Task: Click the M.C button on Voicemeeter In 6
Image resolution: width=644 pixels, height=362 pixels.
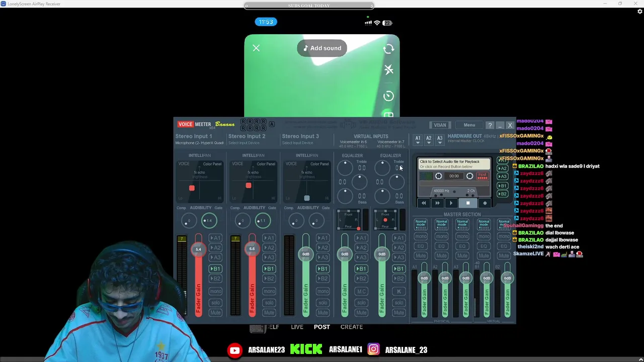Action: coord(361,292)
